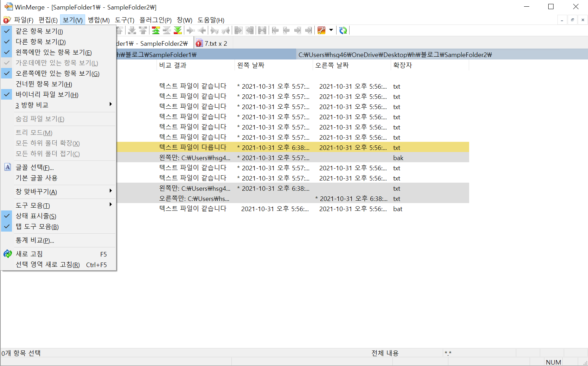Enable 건너뛴 항목 보기(H)

(x=58, y=84)
